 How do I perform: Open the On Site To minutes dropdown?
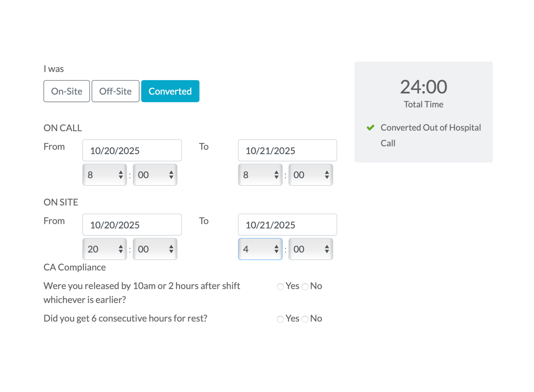[x=311, y=249]
